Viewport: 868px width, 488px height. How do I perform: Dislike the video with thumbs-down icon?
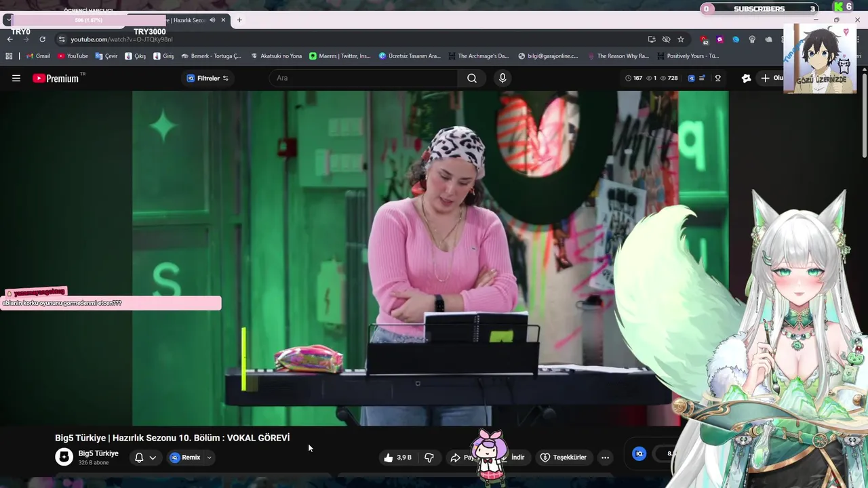click(x=429, y=457)
